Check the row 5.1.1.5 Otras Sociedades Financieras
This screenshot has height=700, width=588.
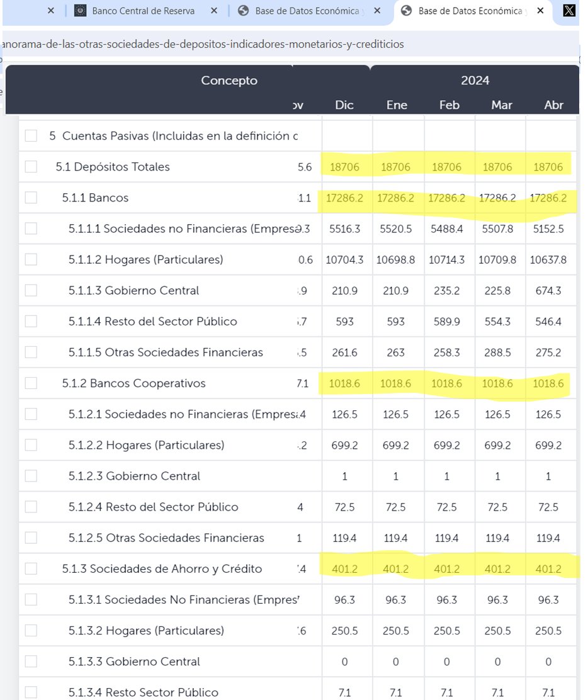tap(30, 353)
